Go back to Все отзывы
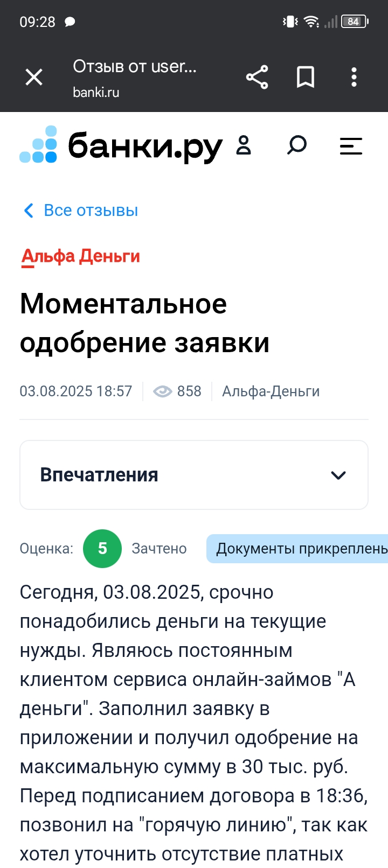Image resolution: width=388 pixels, height=868 pixels. pyautogui.click(x=91, y=211)
